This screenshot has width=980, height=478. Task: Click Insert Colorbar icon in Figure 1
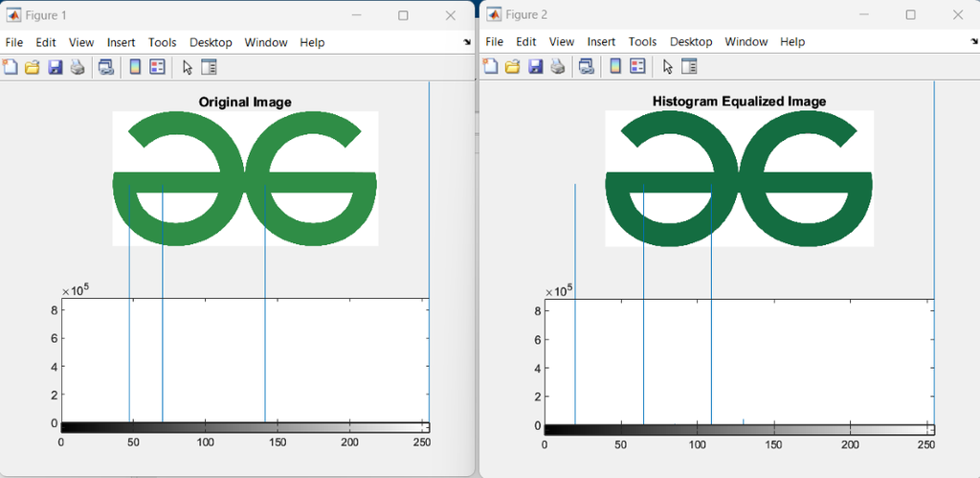pos(135,67)
